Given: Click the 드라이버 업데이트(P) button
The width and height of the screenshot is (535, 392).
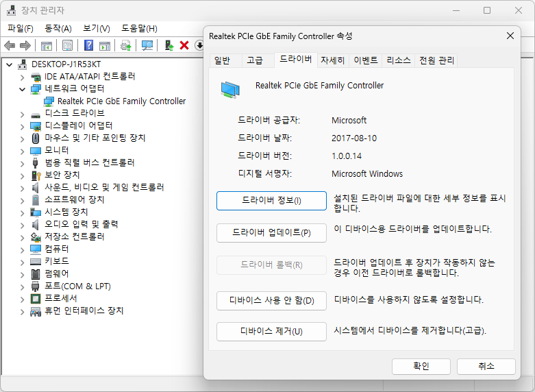Looking at the screenshot, I should click(x=271, y=233).
